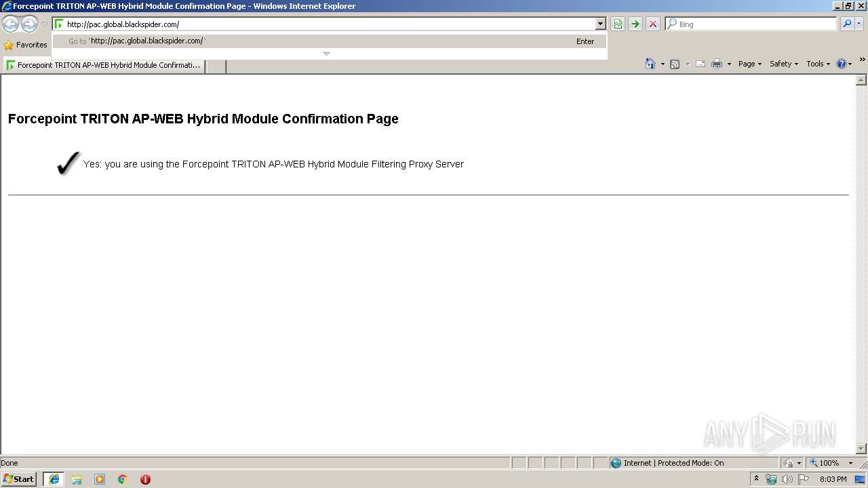Click Internet Explorer taskbar icon
This screenshot has width=868, height=488.
point(54,479)
